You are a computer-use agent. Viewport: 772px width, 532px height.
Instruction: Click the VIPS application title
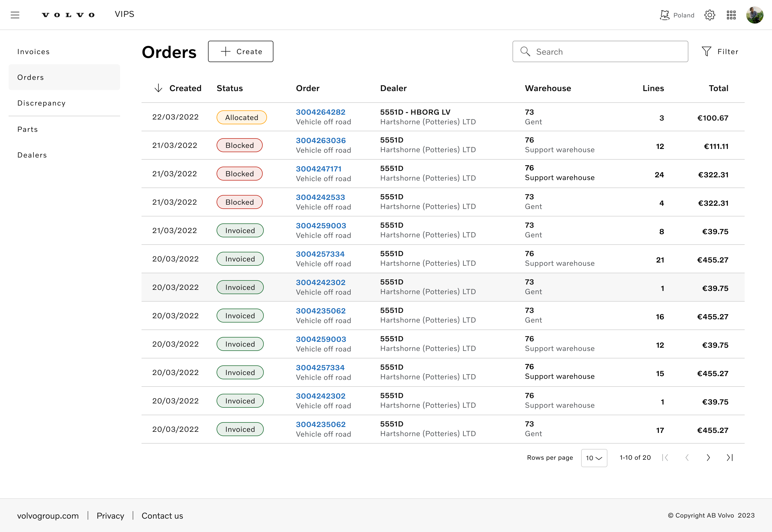(124, 14)
